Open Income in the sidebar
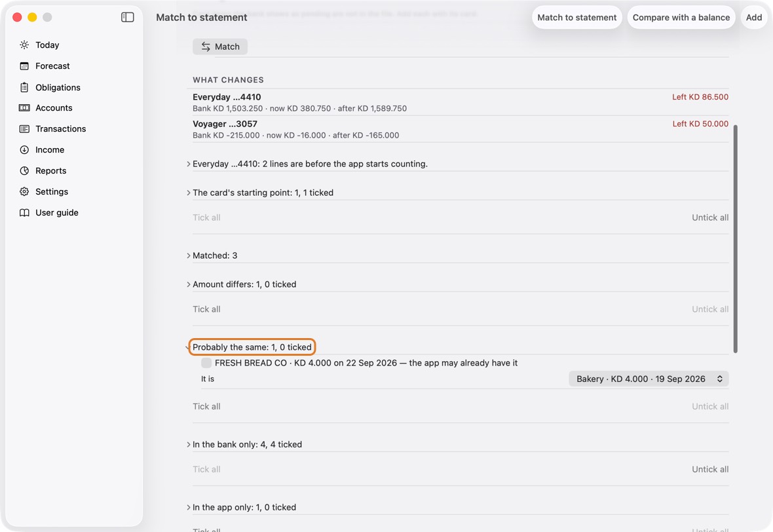Image resolution: width=773 pixels, height=532 pixels. click(49, 150)
